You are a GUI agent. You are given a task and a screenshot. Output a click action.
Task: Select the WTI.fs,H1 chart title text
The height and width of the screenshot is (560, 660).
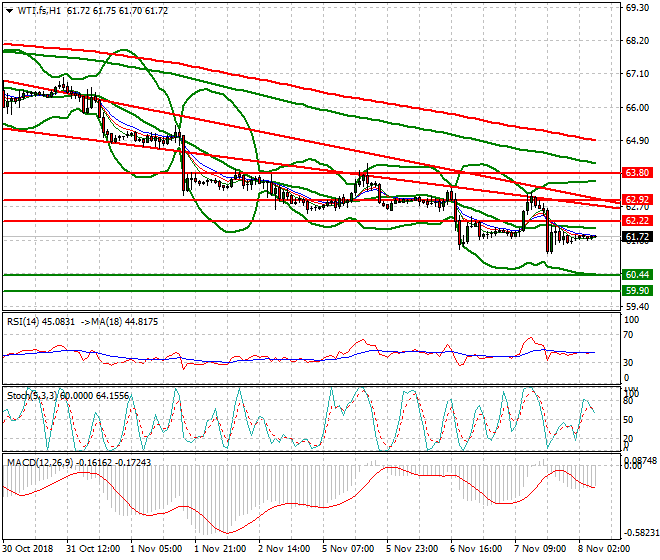coord(40,11)
